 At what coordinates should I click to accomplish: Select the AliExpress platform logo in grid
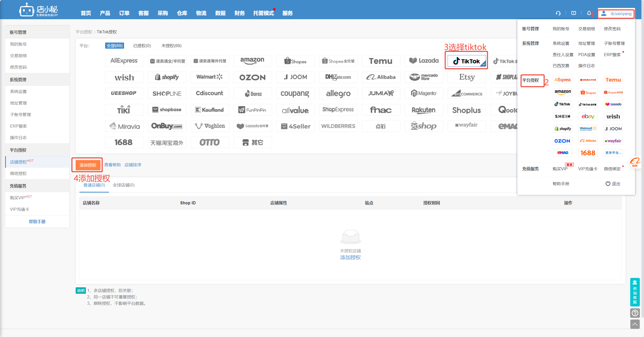tap(124, 61)
